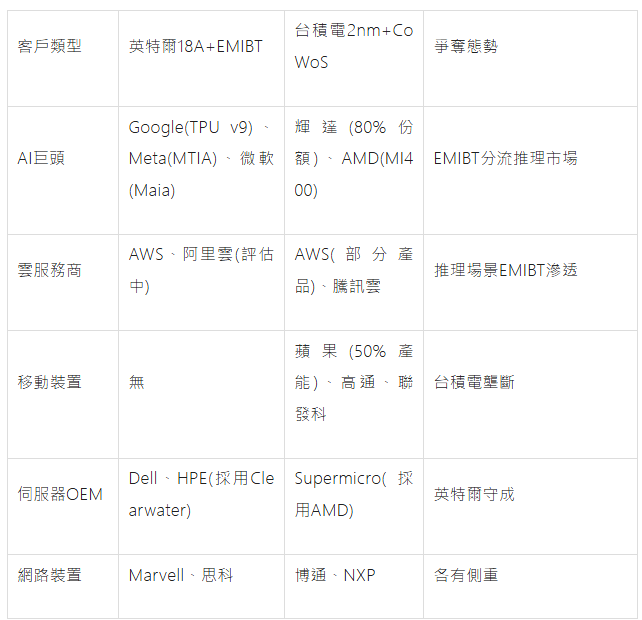Select the 爭奪態勢 header cell
642x620 pixels.
tap(465, 46)
